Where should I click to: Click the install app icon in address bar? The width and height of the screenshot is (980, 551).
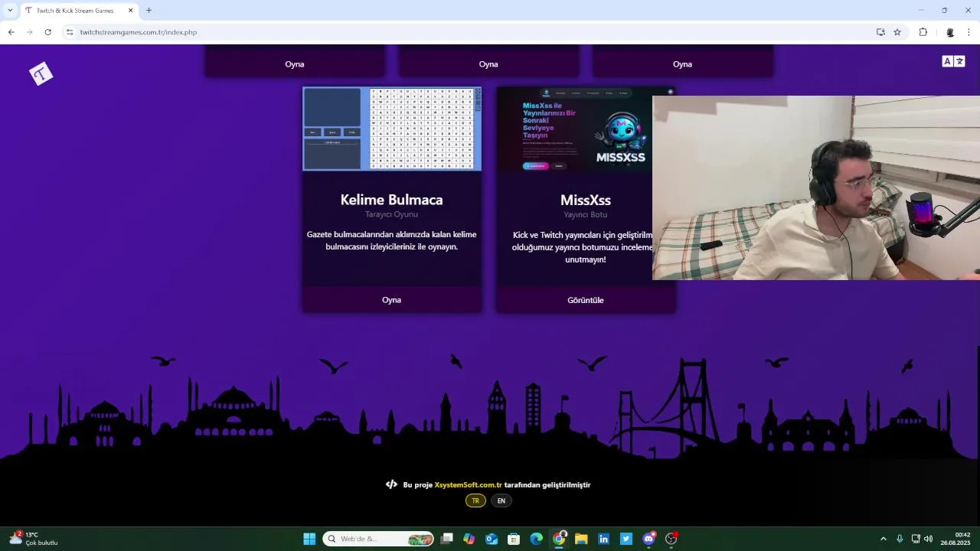tap(880, 32)
